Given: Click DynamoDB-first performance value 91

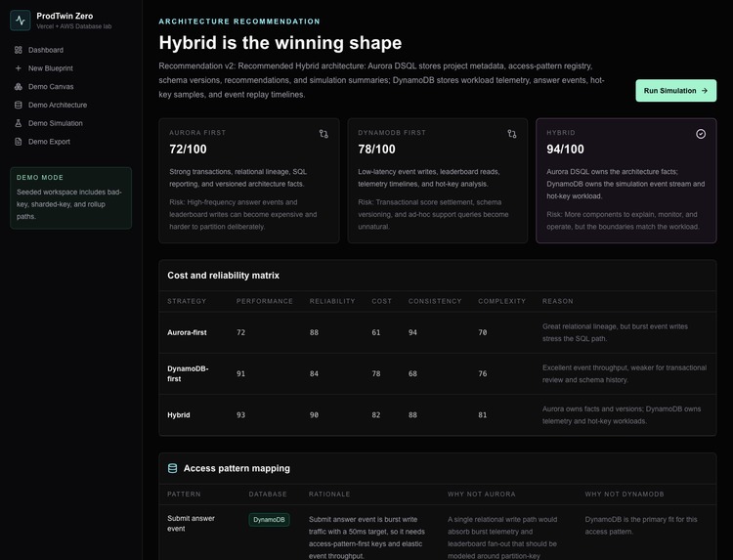Looking at the screenshot, I should pyautogui.click(x=240, y=373).
